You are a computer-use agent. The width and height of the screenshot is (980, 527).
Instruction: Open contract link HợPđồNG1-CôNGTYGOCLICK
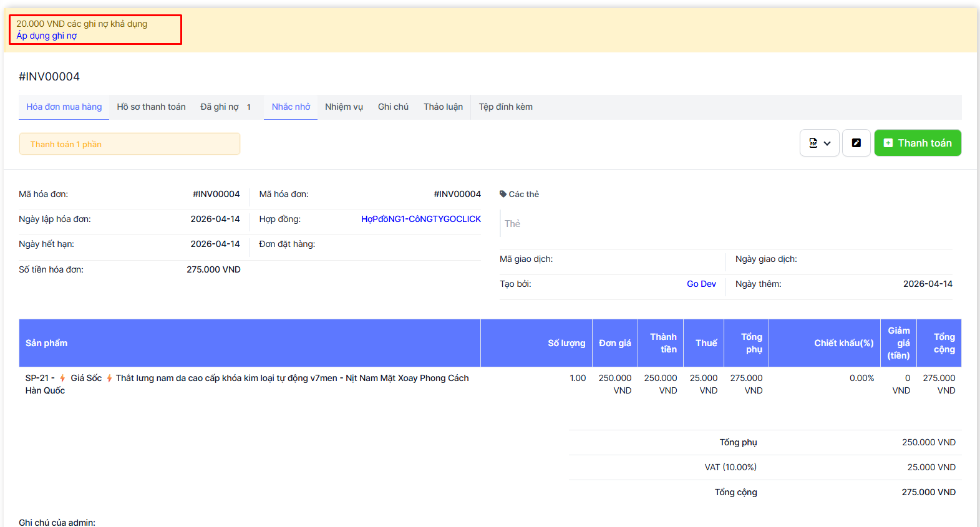pos(421,219)
